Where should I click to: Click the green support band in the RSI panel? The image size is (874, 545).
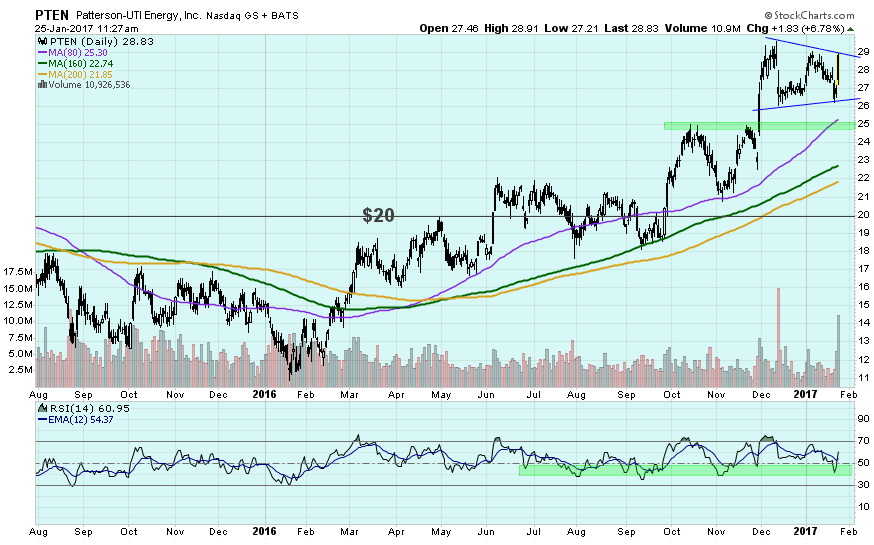686,470
